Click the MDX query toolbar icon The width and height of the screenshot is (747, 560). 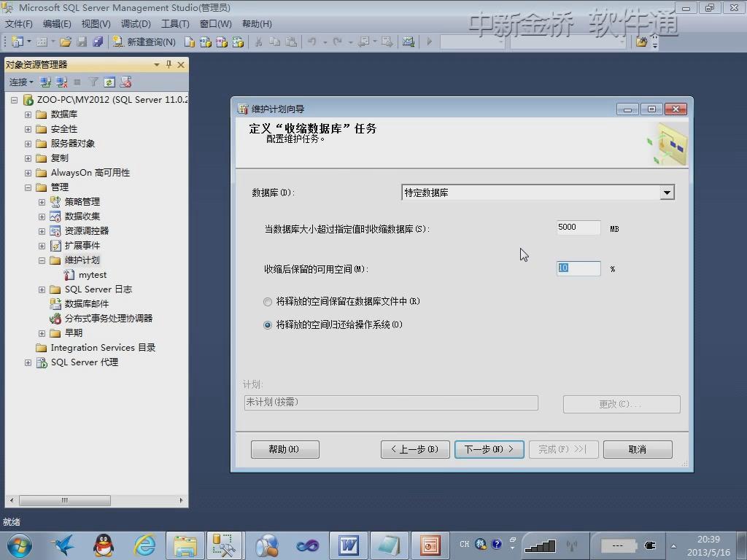click(x=205, y=42)
